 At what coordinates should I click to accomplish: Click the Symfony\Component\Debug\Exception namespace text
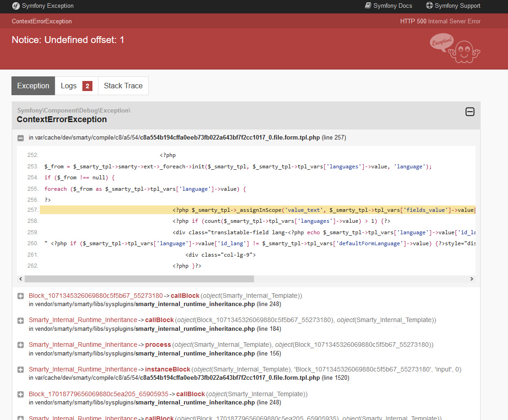pyautogui.click(x=74, y=110)
